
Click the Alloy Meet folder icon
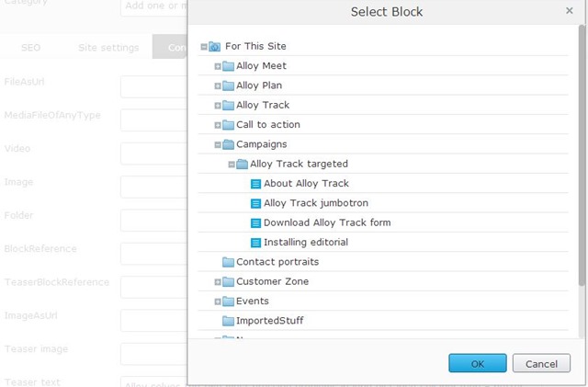click(228, 66)
